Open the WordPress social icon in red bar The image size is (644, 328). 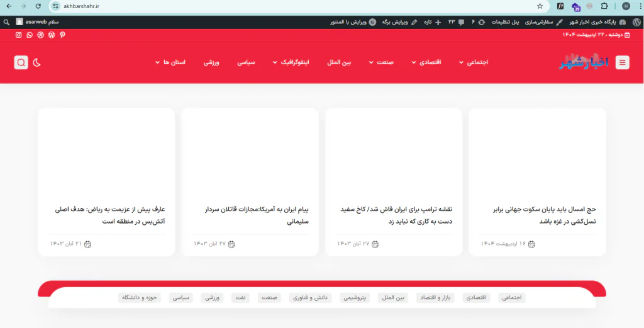coord(52,35)
